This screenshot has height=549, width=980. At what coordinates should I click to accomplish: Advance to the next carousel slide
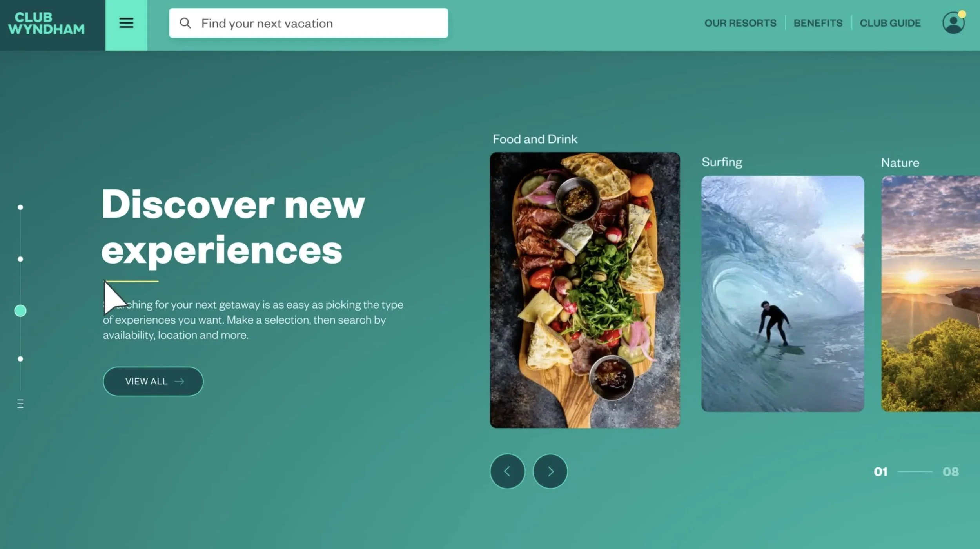pos(550,471)
